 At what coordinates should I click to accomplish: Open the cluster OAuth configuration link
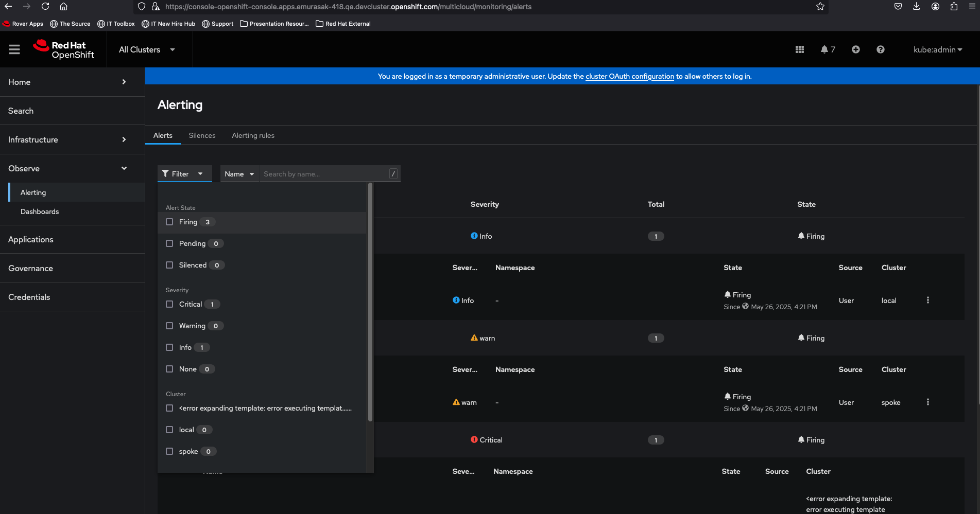point(630,76)
